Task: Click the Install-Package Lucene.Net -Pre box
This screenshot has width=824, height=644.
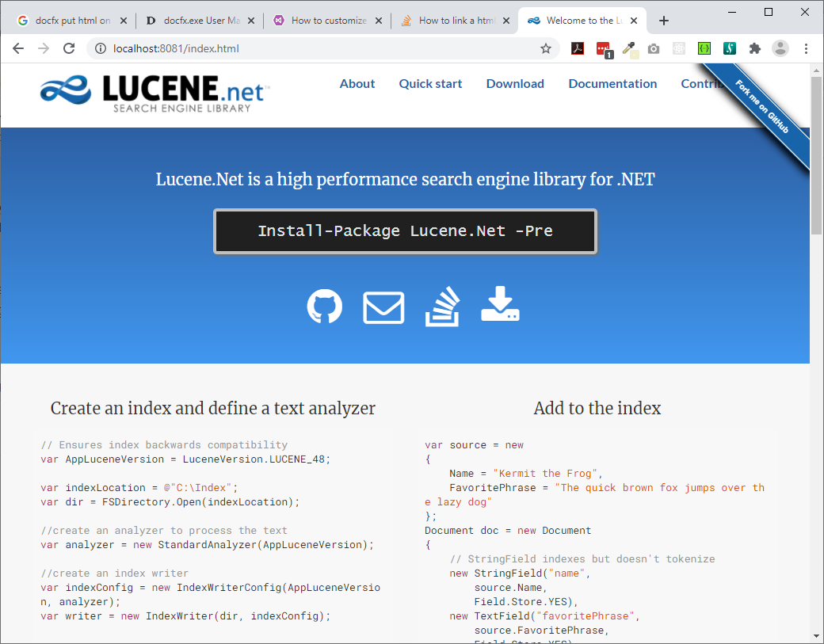Action: point(405,231)
